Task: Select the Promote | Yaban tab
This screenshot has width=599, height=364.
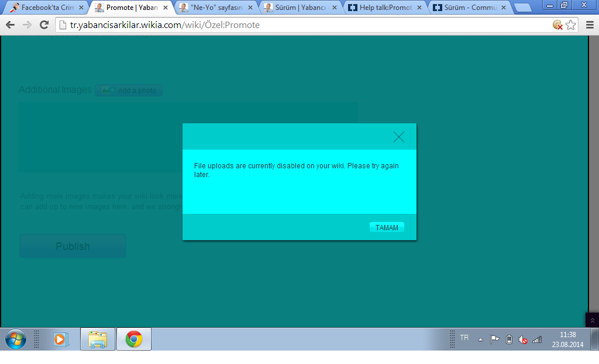Action: click(131, 7)
